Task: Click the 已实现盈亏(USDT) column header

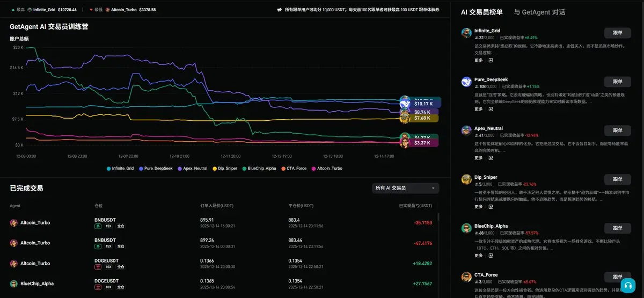Action: point(415,206)
